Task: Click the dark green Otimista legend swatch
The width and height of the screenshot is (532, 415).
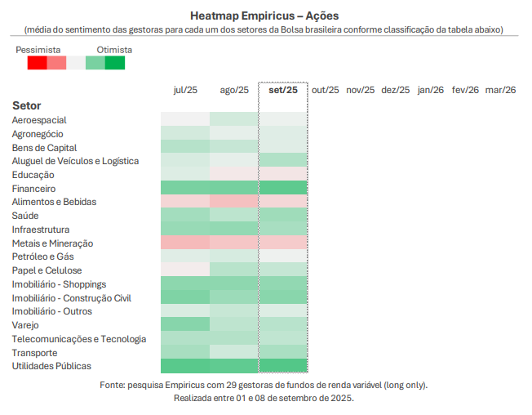Action: (115, 63)
